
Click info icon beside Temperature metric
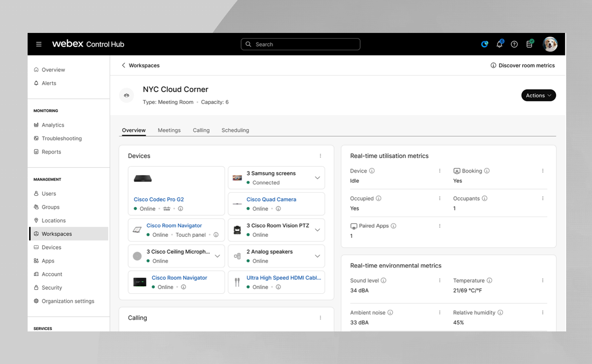pyautogui.click(x=489, y=280)
